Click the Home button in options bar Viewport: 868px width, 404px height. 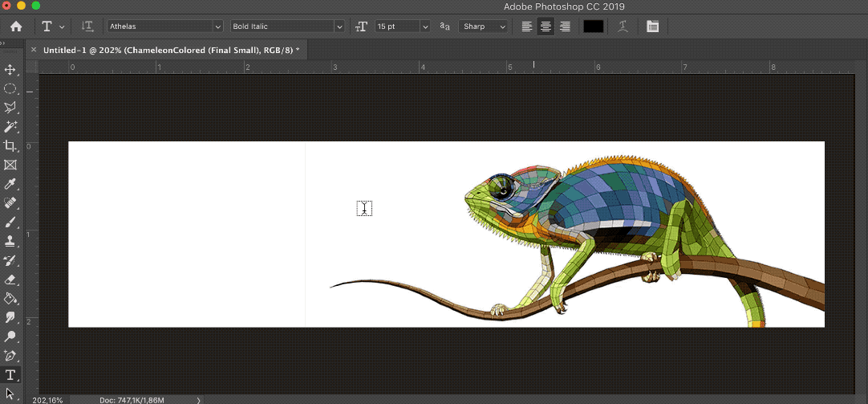[x=15, y=27]
